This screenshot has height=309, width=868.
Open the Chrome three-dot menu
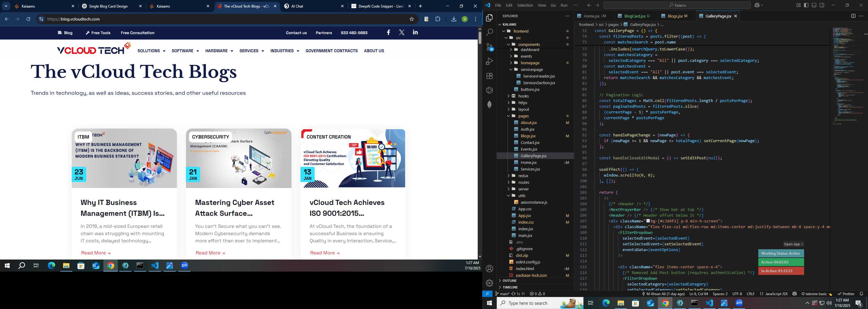pos(476,19)
